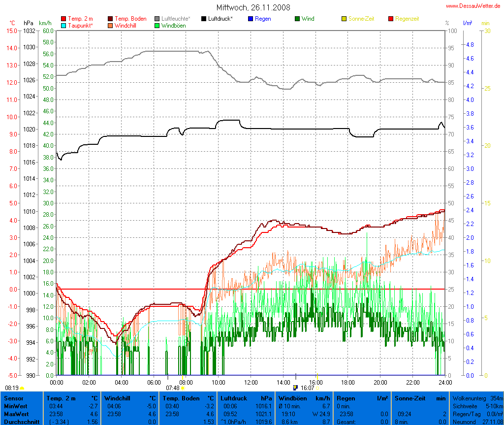Click the yellow Sonne-Zeit legend square
This screenshot has height=425, width=504.
pos(344,19)
